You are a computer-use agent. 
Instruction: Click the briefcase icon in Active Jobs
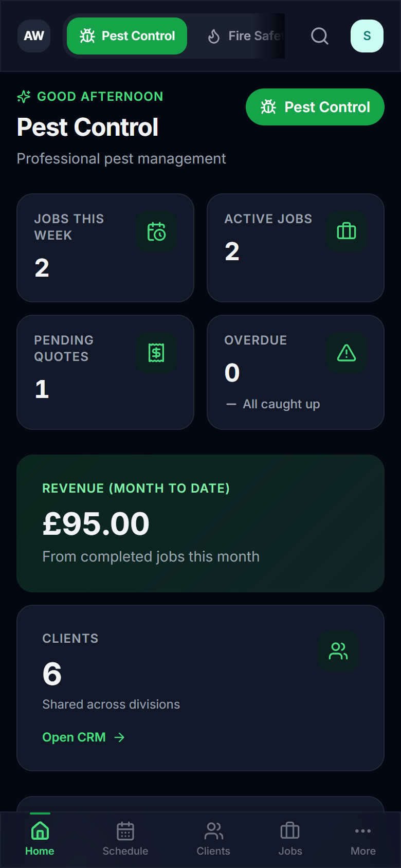[x=346, y=231]
